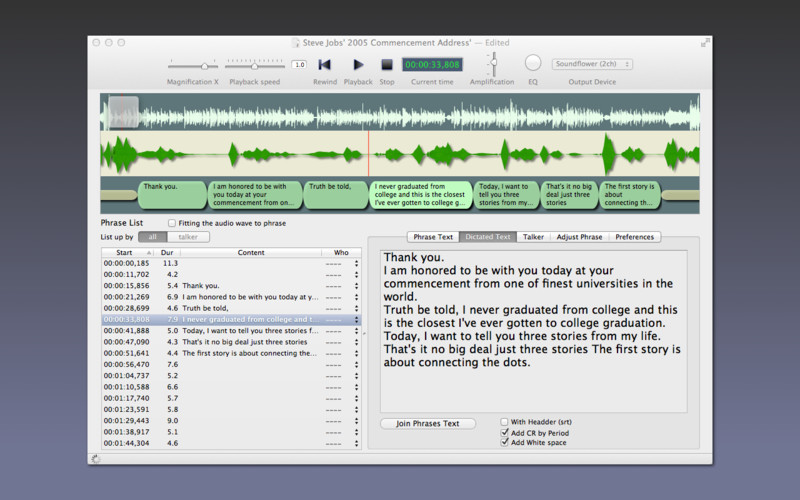Screen dimensions: 800x500
Task: Select 'That's it no big deal' bubble
Action: (x=569, y=195)
